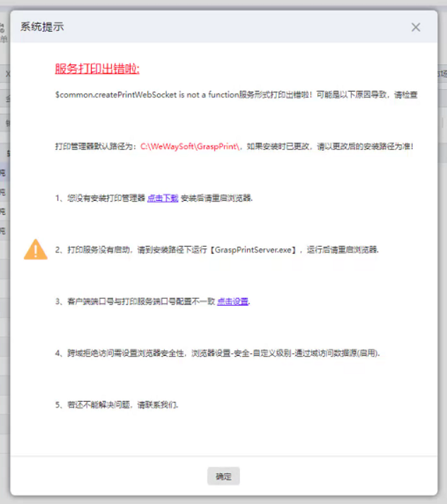Click step 5 text 请联系我们
This screenshot has width=447, height=504.
[x=157, y=405]
